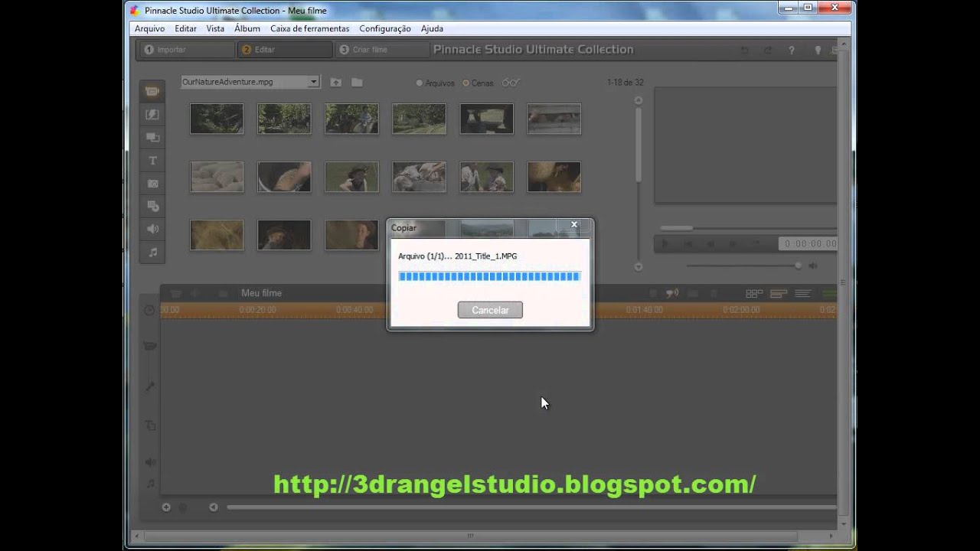Click the Meu filme project title
This screenshot has width=980, height=551.
261,293
